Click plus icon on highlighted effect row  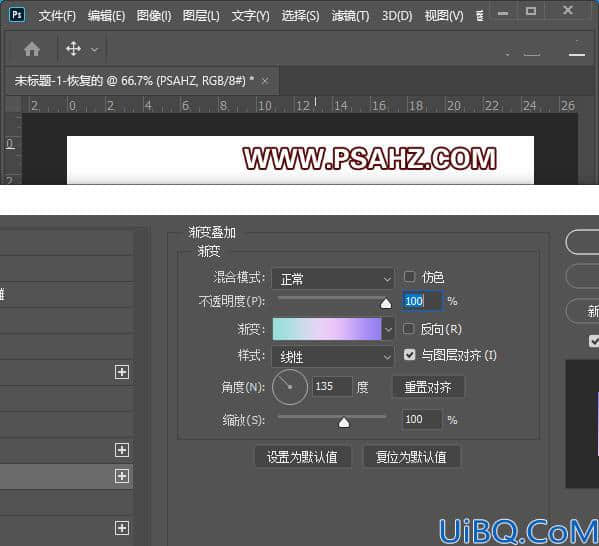tap(122, 476)
